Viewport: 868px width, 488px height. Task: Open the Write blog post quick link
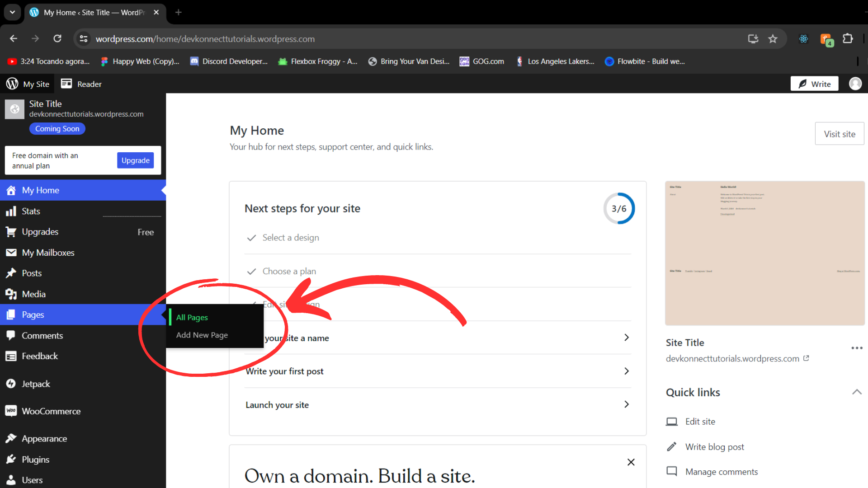(714, 446)
